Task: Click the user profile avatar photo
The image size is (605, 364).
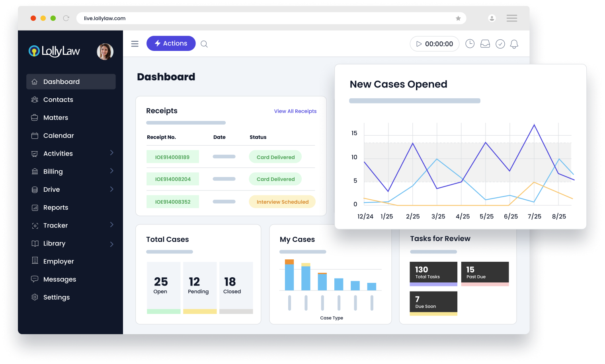Action: tap(105, 52)
